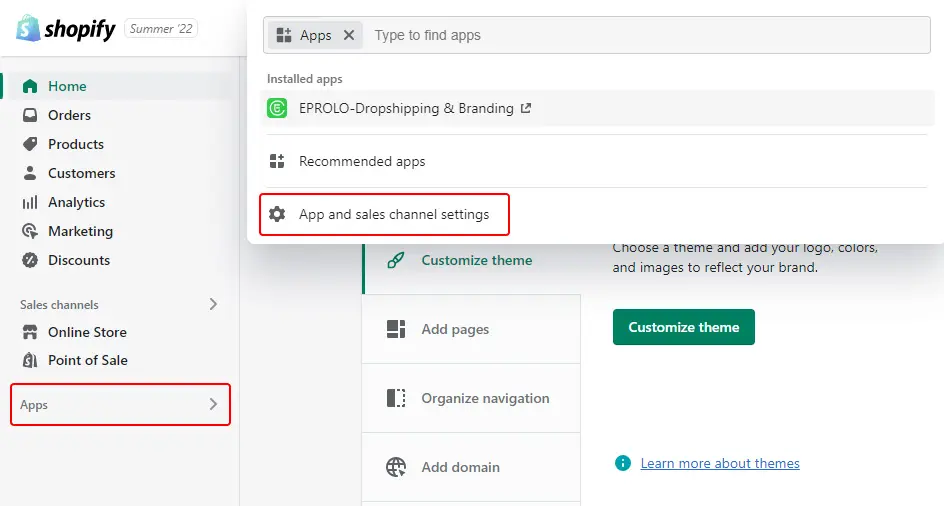Open EPROLO-Dropshipping & Branding app
Screen dimensions: 944x506
coord(597,108)
